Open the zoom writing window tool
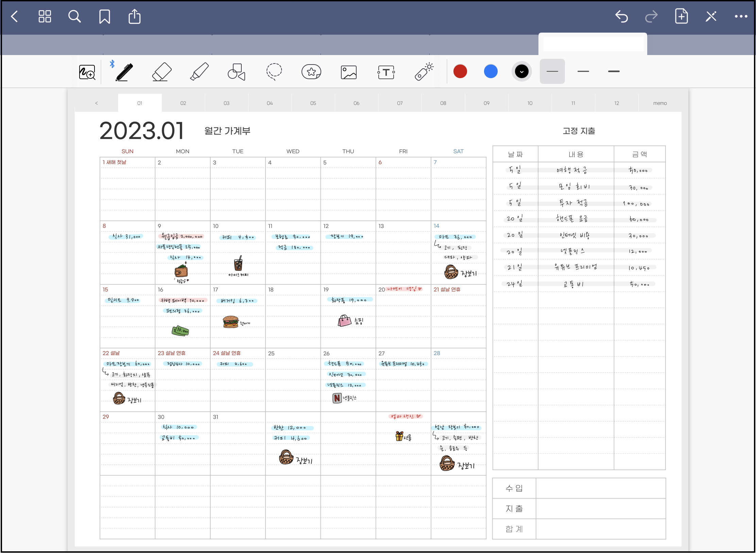The height and width of the screenshot is (553, 756). tap(87, 72)
